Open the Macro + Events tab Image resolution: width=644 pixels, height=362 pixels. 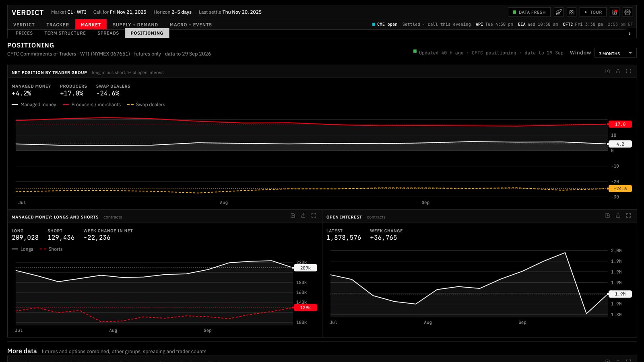click(x=191, y=25)
